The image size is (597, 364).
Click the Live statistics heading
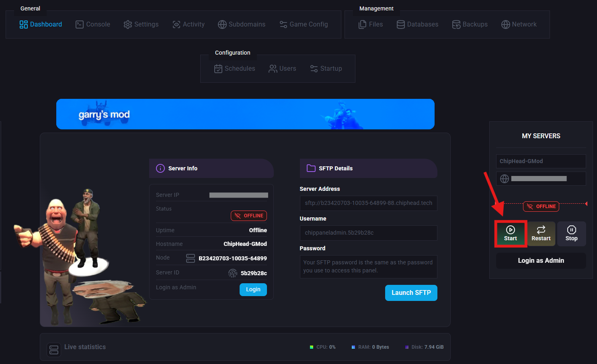(85, 347)
